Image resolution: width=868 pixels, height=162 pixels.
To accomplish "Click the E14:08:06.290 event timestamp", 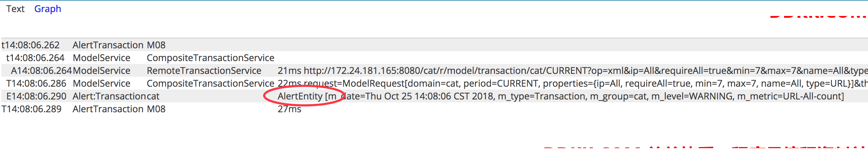I will point(36,96).
